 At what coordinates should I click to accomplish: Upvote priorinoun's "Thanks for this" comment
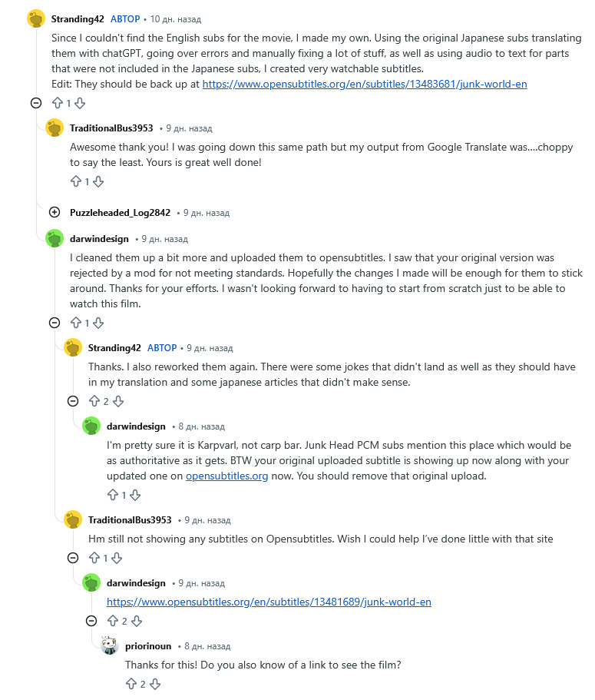pos(131,684)
